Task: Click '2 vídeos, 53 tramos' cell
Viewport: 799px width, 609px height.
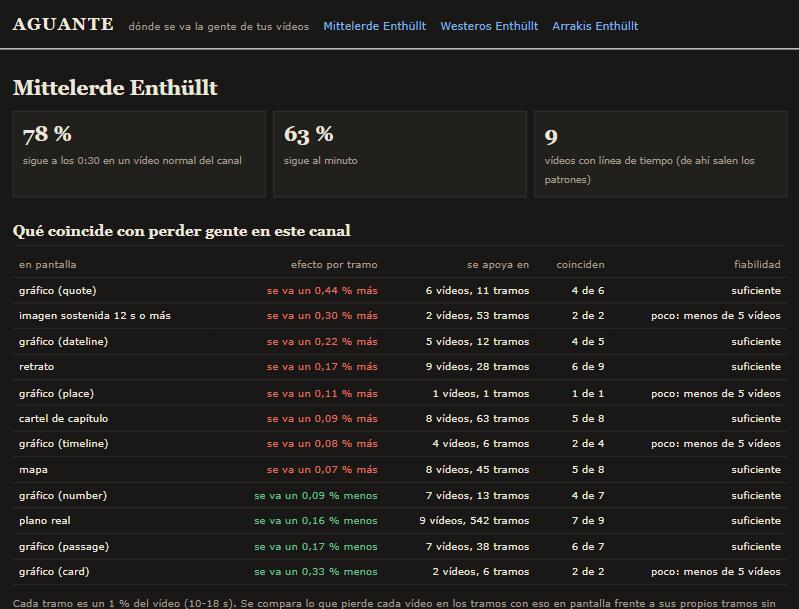Action: pos(477,315)
